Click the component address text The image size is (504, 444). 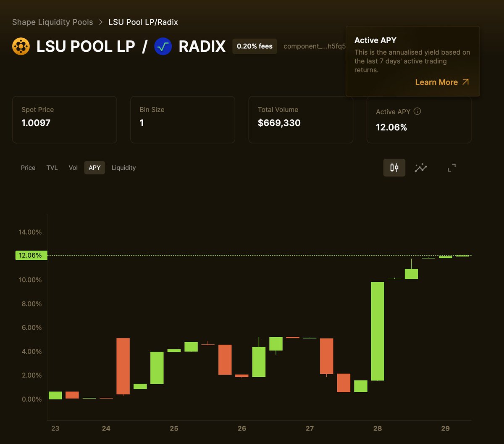pos(315,46)
